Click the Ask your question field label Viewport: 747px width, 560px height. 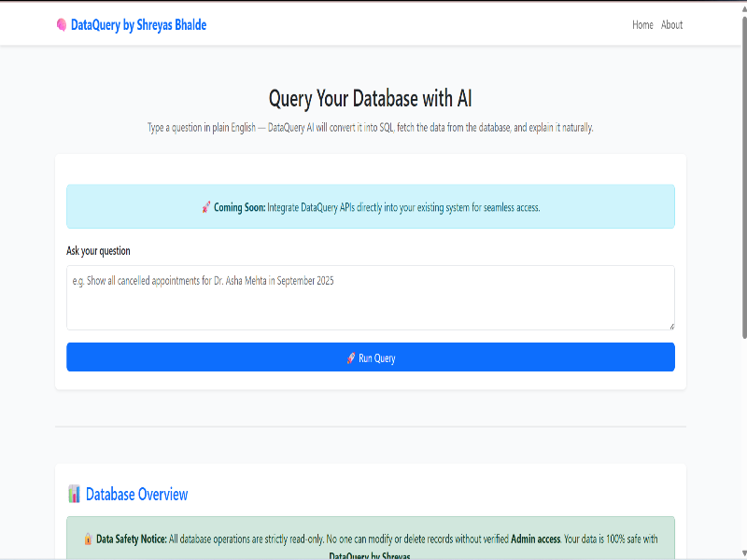[98, 250]
